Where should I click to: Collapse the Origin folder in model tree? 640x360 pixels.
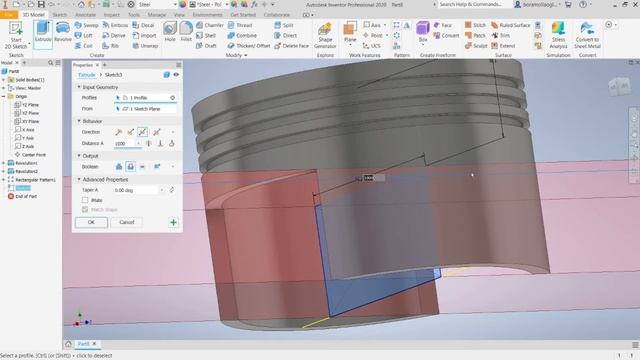pyautogui.click(x=4, y=96)
